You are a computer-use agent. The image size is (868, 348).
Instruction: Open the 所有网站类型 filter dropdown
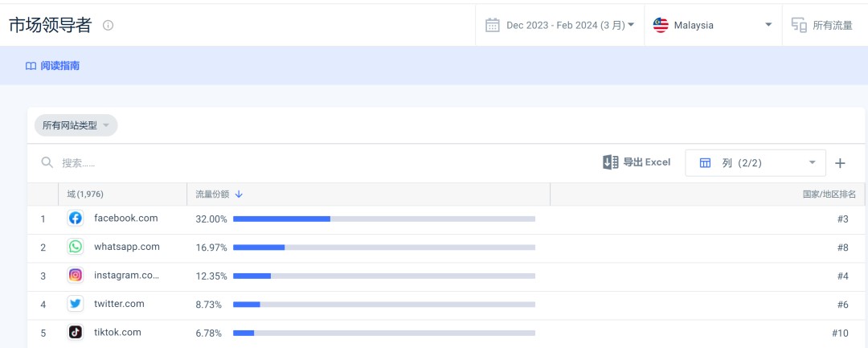tap(76, 125)
